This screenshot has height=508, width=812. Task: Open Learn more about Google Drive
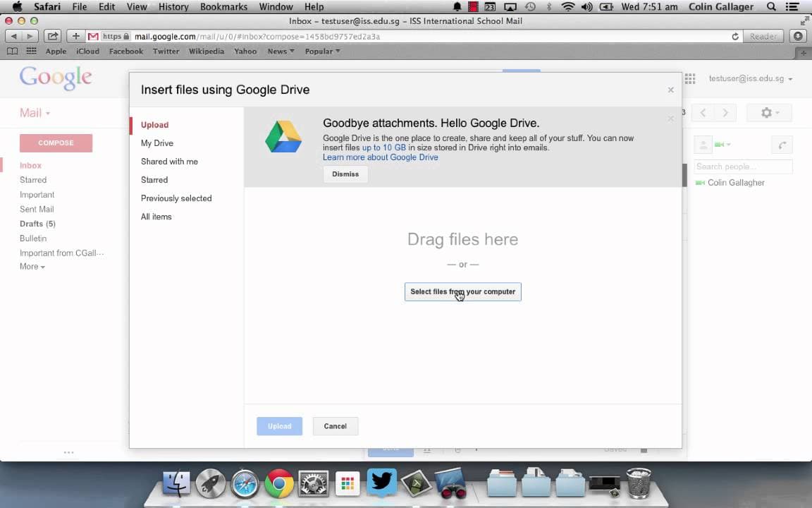click(x=380, y=157)
